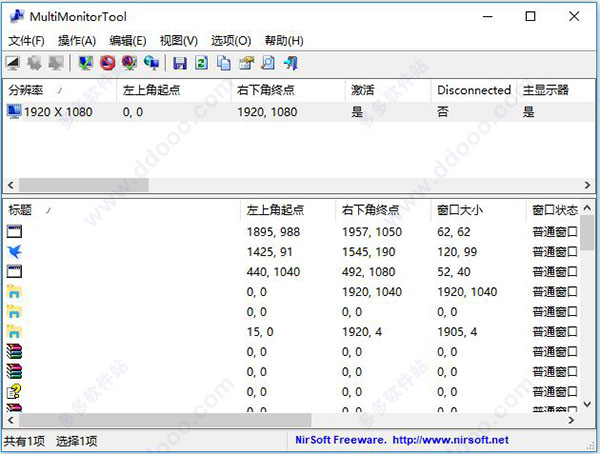
Task: Open the 视图(V) menu
Action: pyautogui.click(x=178, y=41)
